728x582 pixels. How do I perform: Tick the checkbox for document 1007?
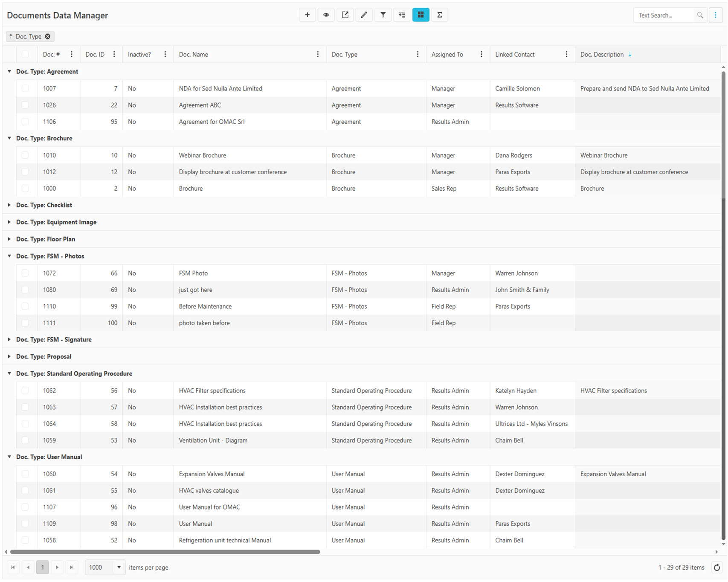pyautogui.click(x=25, y=89)
